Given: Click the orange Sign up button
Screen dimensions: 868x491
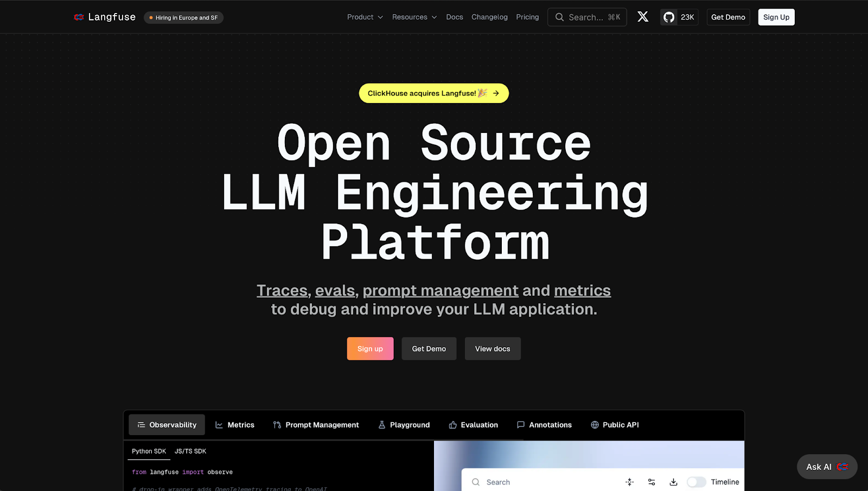Looking at the screenshot, I should tap(370, 349).
